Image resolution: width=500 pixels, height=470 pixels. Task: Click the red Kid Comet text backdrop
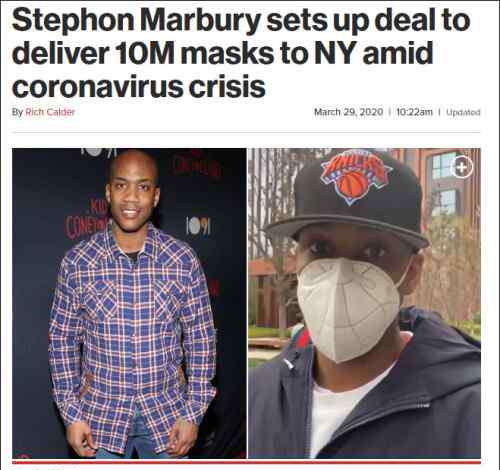87,220
